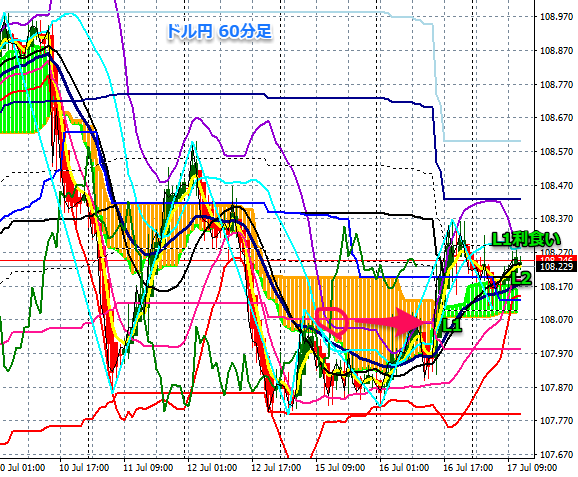Viewport: 578px width, 477px height.
Task: Select the 12 Jul 01:00 time label
Action: click(212, 468)
